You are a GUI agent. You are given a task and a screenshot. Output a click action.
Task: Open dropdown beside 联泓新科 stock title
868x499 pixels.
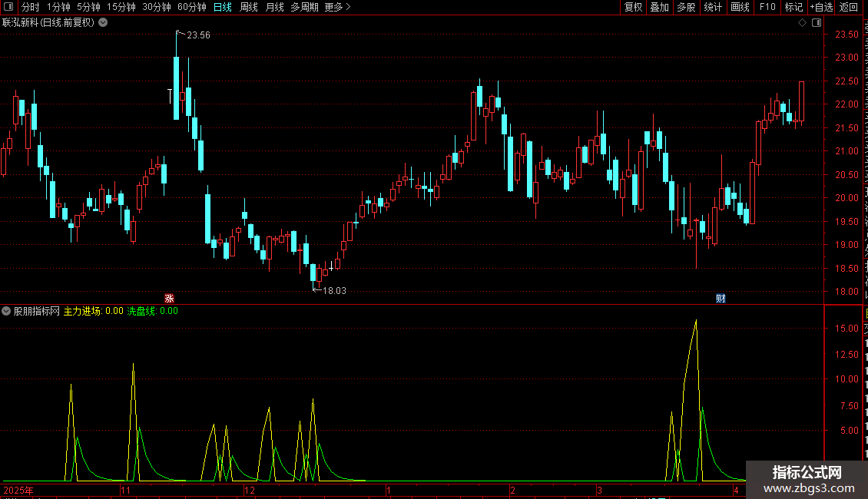(x=103, y=23)
